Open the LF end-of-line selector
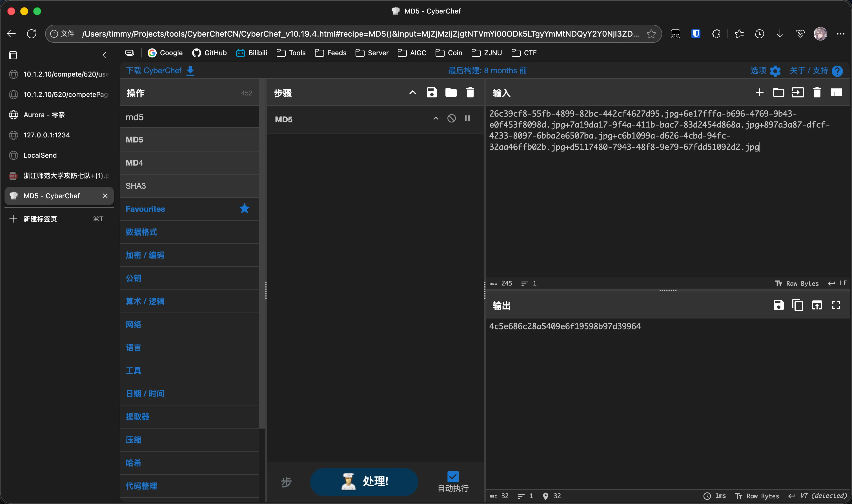 pyautogui.click(x=838, y=283)
